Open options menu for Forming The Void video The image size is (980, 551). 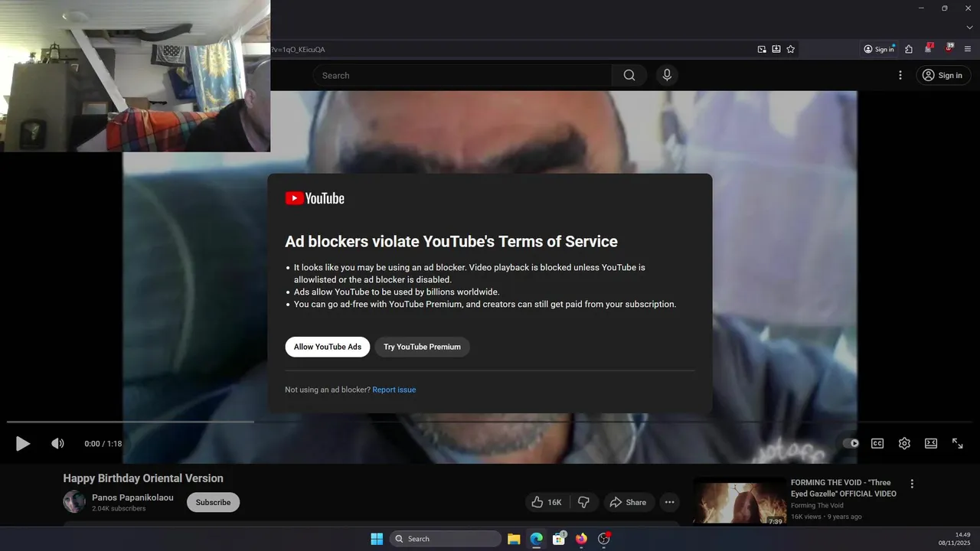(912, 484)
